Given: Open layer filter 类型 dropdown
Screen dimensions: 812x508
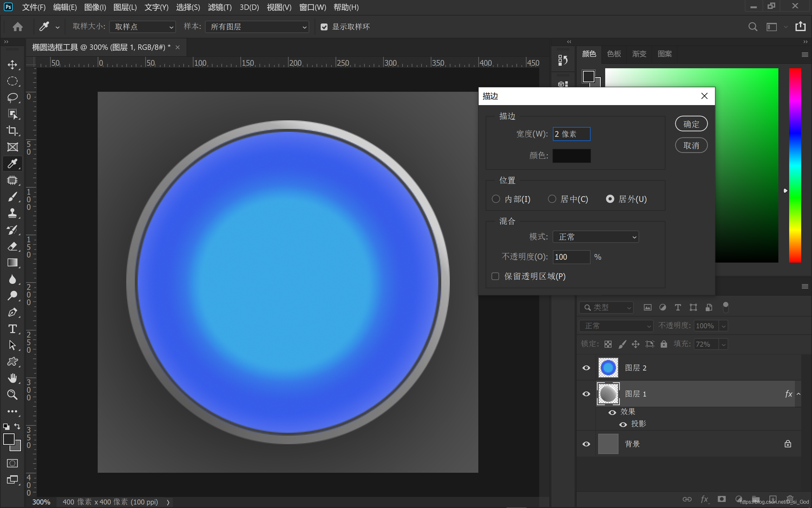Looking at the screenshot, I should 606,307.
